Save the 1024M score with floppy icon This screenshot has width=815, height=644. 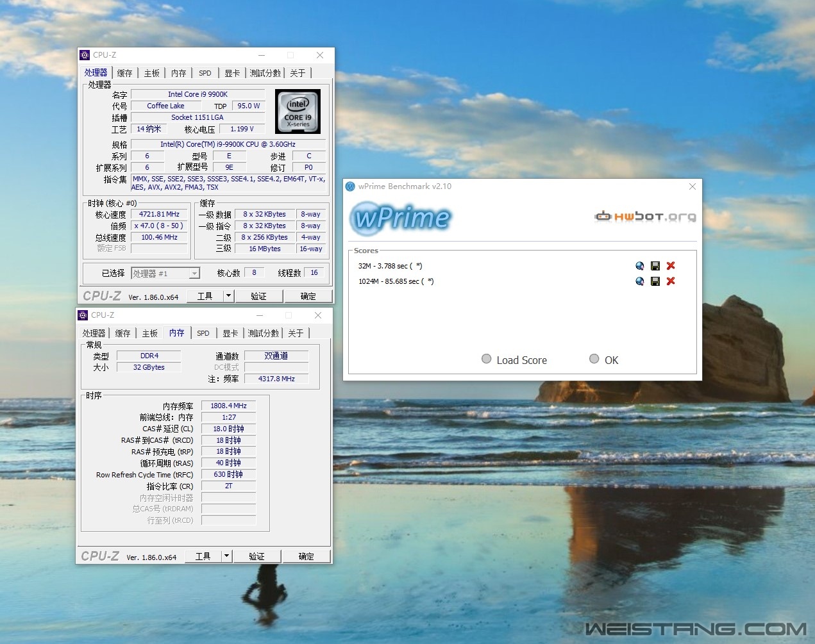655,281
